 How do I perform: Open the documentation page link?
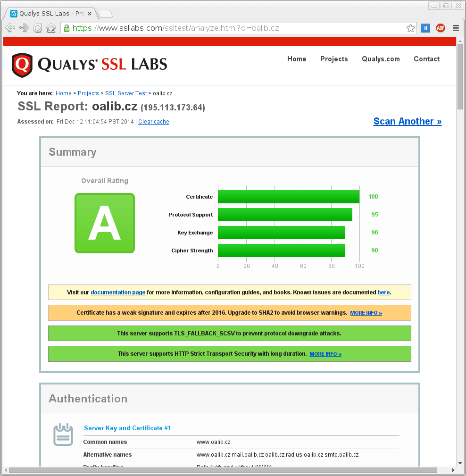tap(118, 292)
